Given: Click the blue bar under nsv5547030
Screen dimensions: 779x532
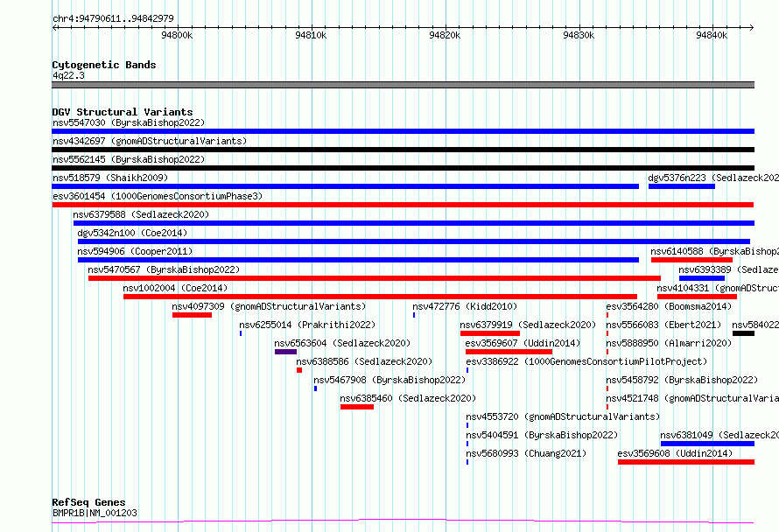Looking at the screenshot, I should point(403,131).
